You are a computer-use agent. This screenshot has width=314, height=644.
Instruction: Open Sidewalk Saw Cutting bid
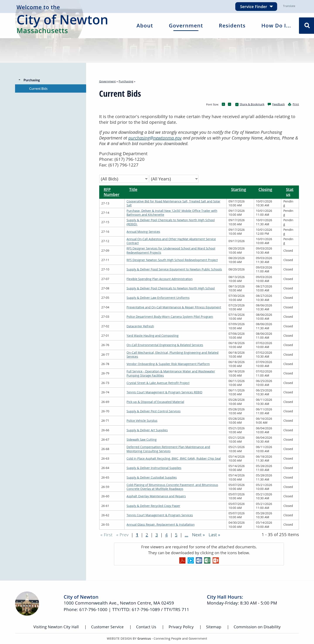pos(141,440)
